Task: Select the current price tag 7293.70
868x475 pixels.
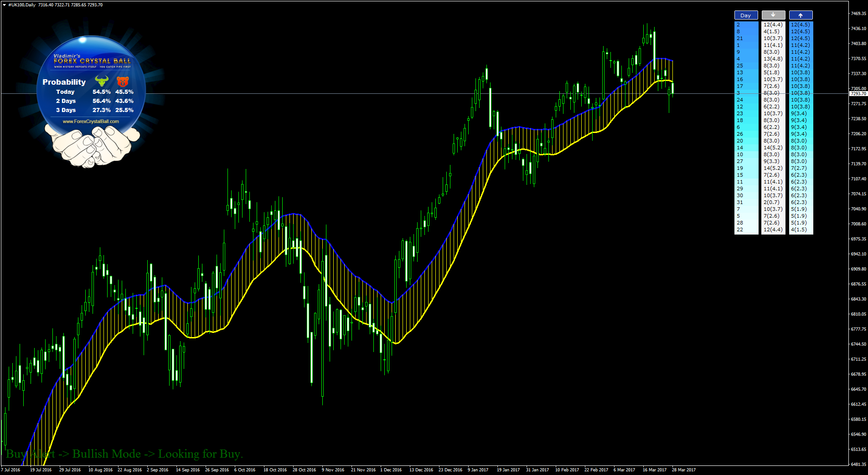Action: point(858,94)
